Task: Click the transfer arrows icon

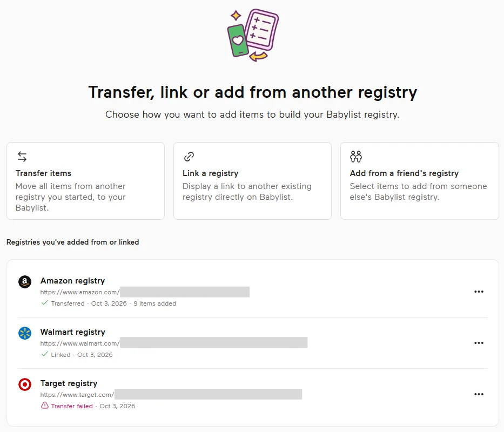Action: 22,157
